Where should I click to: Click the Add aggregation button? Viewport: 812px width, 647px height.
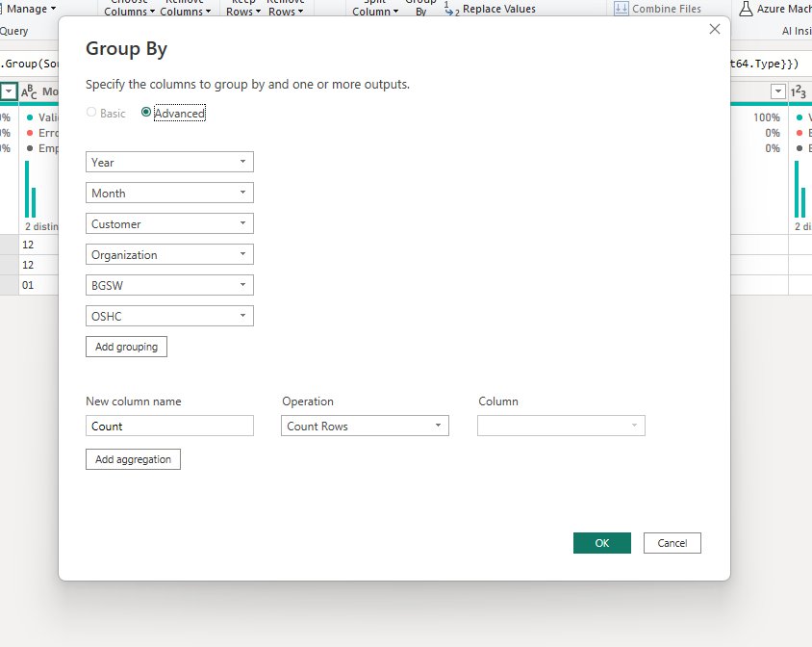pos(133,459)
